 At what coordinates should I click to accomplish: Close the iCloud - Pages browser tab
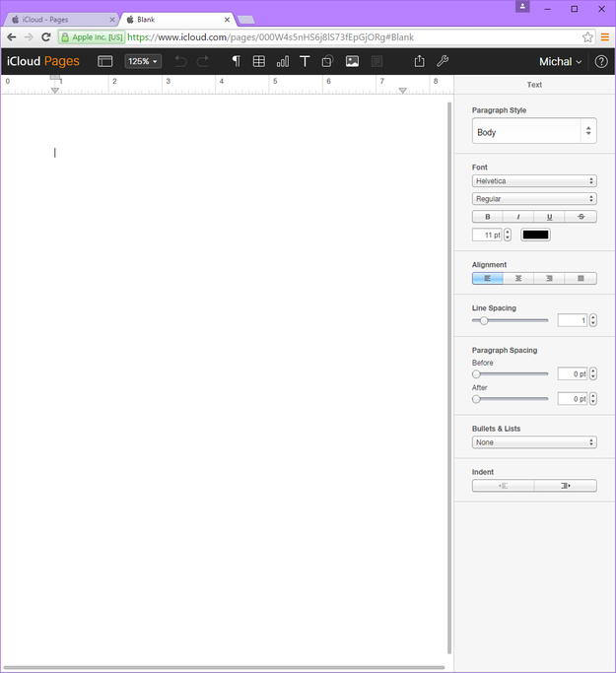[x=112, y=20]
